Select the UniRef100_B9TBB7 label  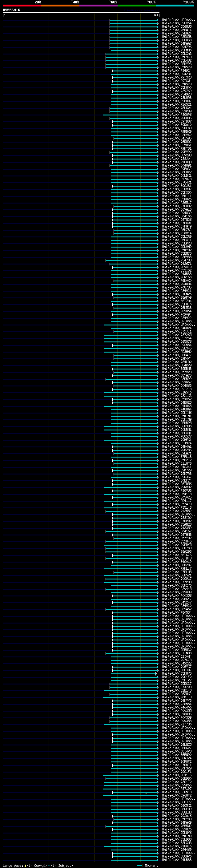(x=177, y=121)
